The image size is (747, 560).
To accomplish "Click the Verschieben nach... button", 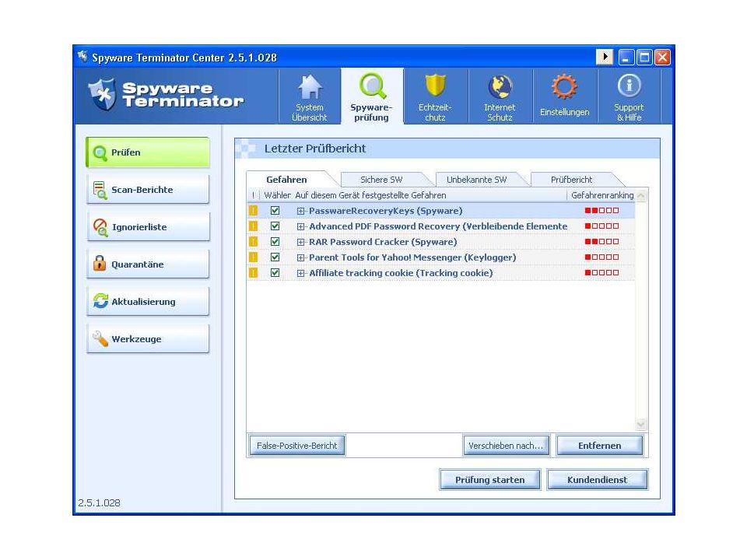I will (506, 446).
